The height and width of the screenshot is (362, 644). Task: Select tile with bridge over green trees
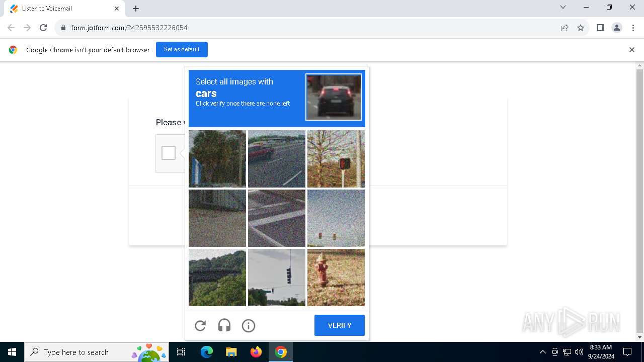coord(217,278)
